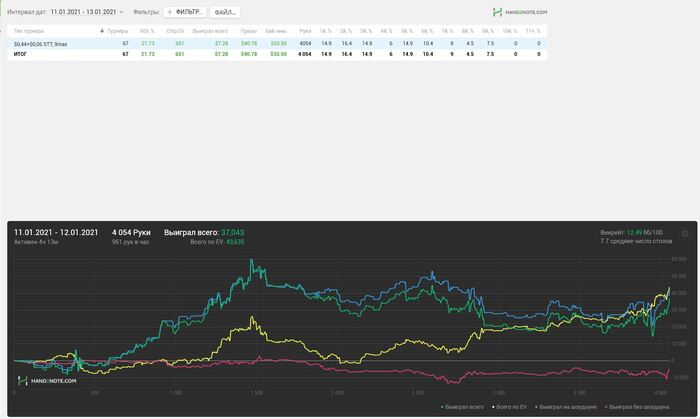Click the graph settings icon at chart corner
Viewport: 700px width, 419px height.
[684, 234]
